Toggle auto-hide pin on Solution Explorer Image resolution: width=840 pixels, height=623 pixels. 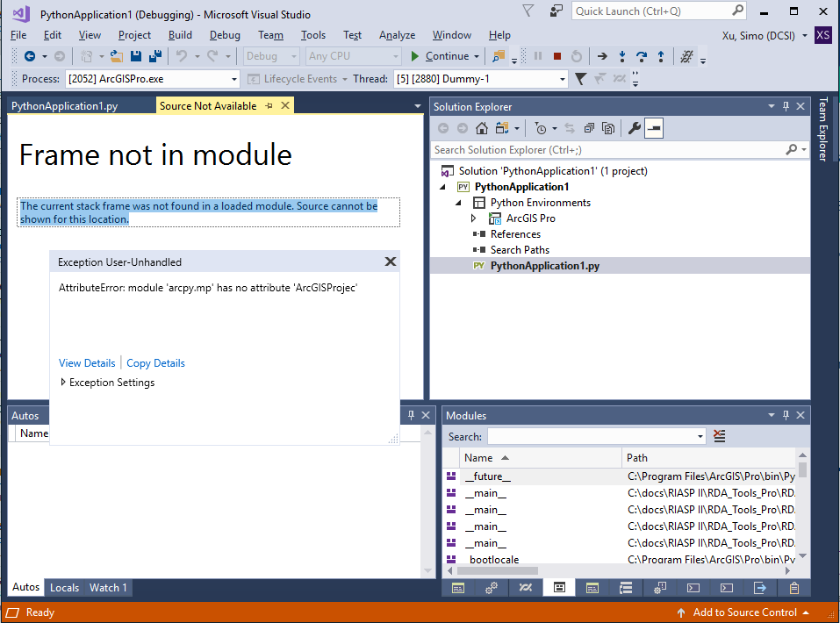coord(786,106)
